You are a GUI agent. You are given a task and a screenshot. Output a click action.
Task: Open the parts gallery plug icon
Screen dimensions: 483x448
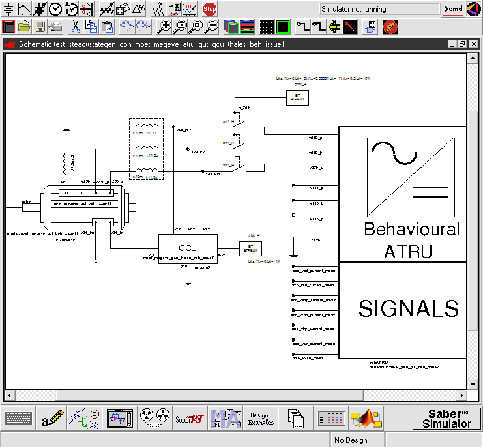coord(370,27)
